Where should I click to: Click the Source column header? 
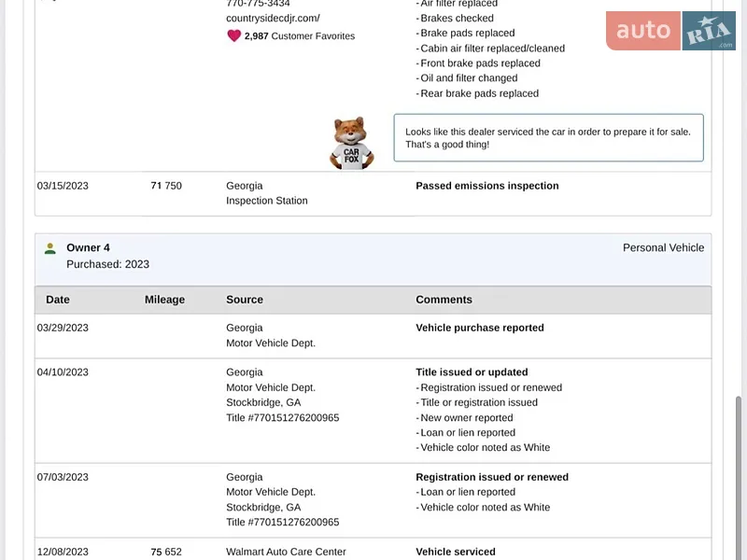coord(245,300)
